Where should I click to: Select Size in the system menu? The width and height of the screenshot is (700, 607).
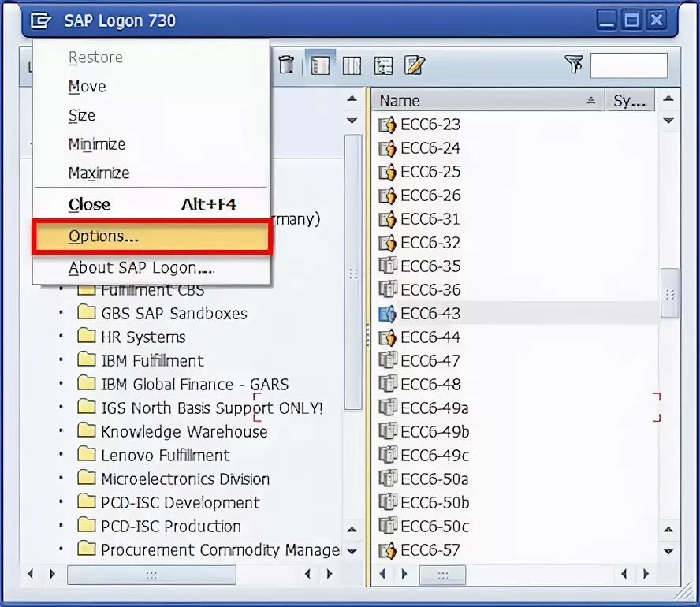click(x=152, y=115)
